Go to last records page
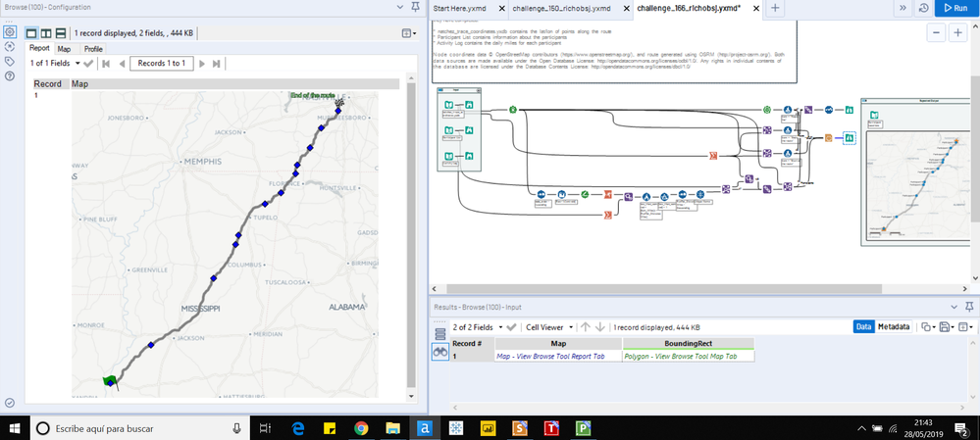This screenshot has height=440, width=980. tap(216, 63)
